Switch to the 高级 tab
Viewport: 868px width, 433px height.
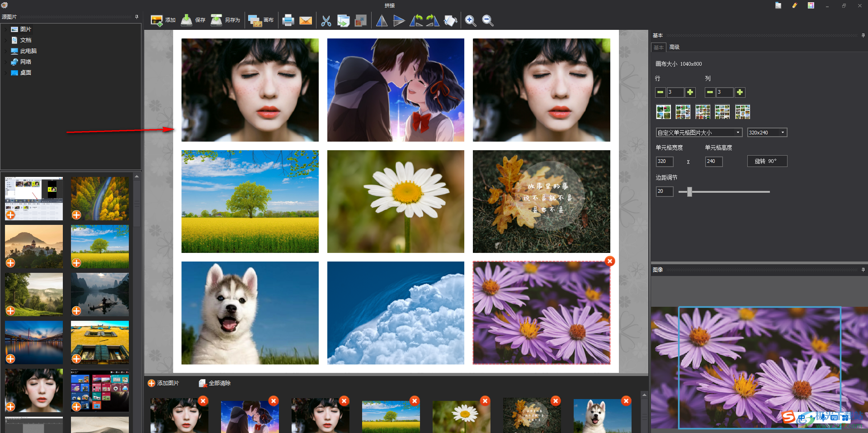[x=675, y=47]
